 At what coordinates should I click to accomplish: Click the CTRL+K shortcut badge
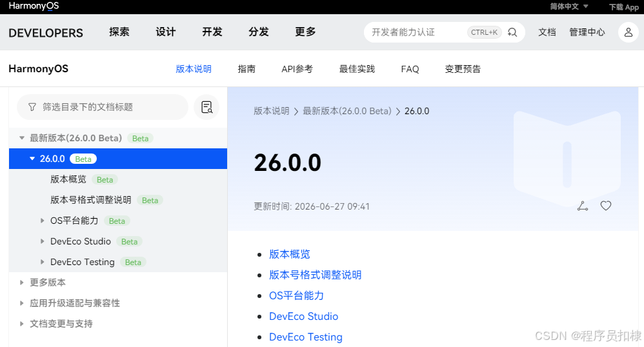[484, 32]
